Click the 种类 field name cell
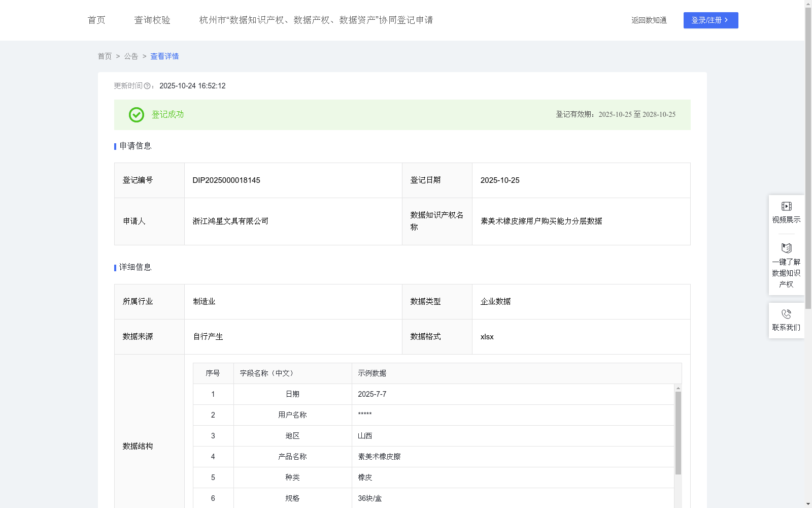Screen dimensions: 812x508 [292, 478]
